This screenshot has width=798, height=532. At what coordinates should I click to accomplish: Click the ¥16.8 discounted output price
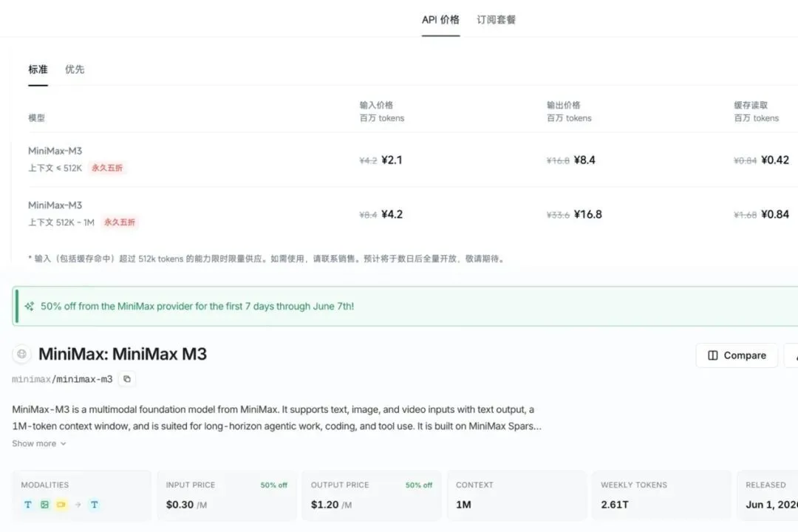coord(588,214)
